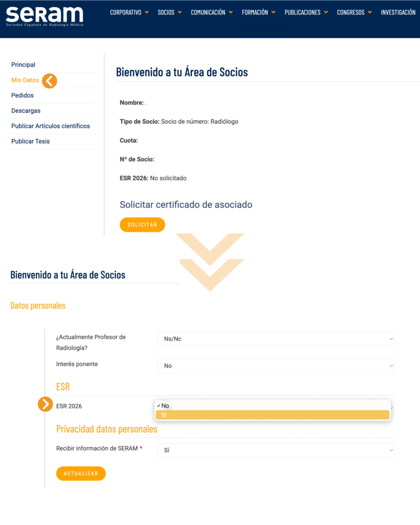
Task: Click chevron icon next to Corporativo
Action: pos(147,12)
